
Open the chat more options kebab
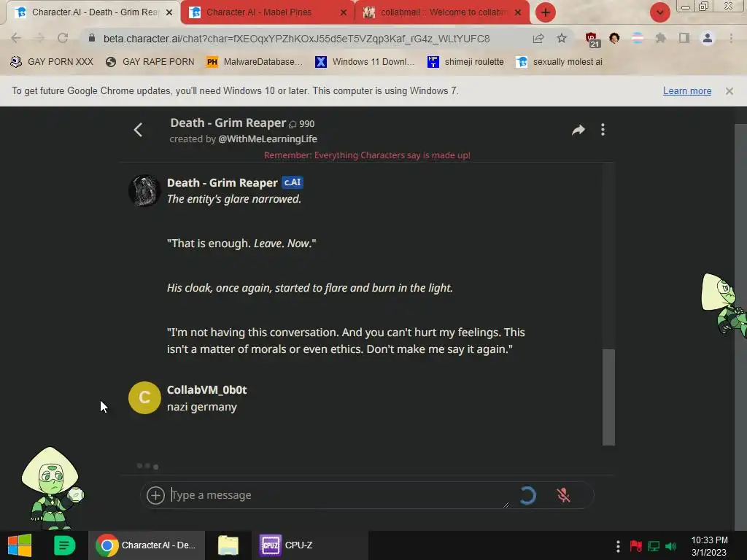[x=603, y=130]
